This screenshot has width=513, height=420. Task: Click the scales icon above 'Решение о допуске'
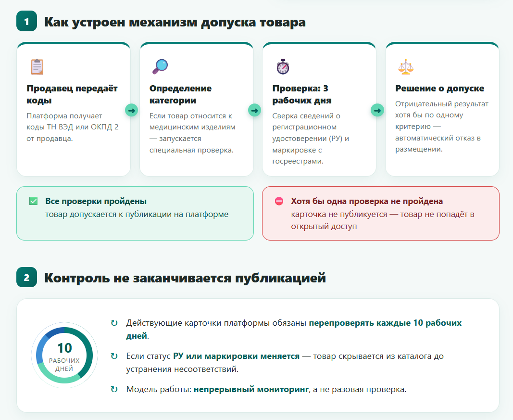pos(406,67)
